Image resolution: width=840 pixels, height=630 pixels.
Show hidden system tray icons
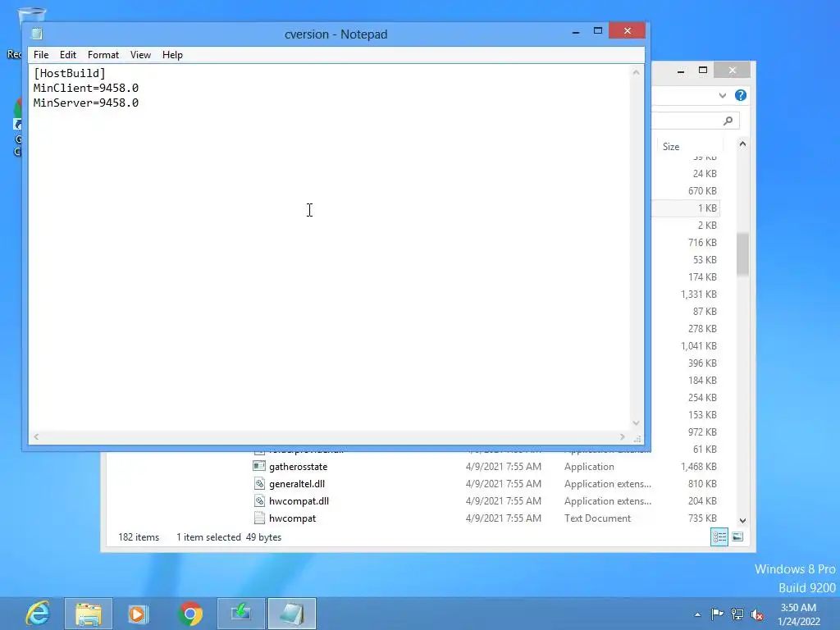(697, 614)
